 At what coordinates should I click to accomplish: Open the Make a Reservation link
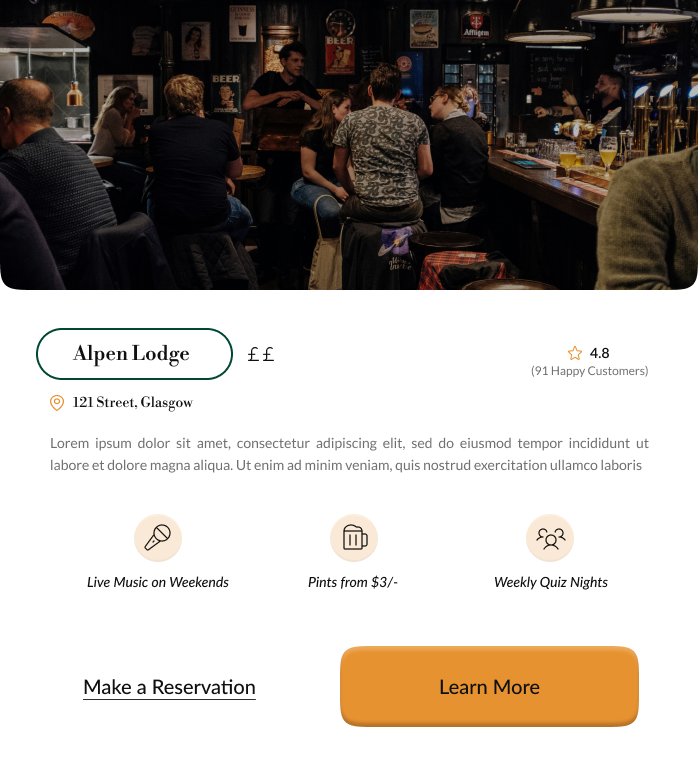point(169,687)
